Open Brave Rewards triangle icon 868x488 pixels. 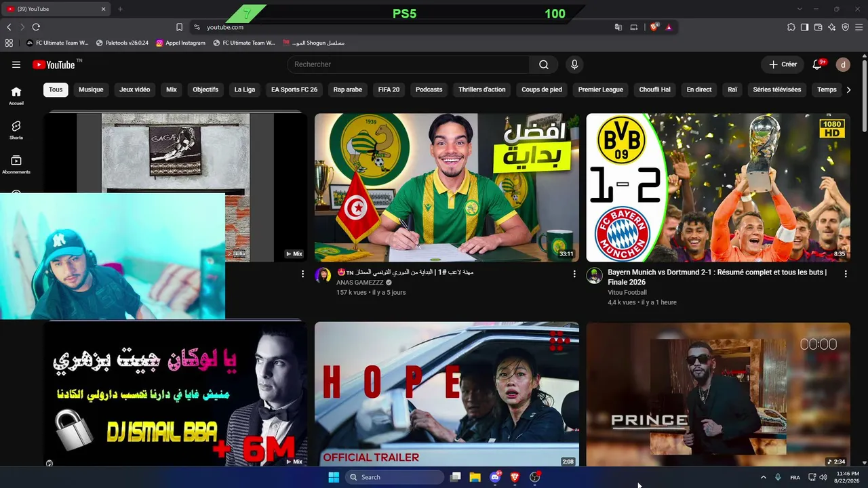[x=669, y=27]
